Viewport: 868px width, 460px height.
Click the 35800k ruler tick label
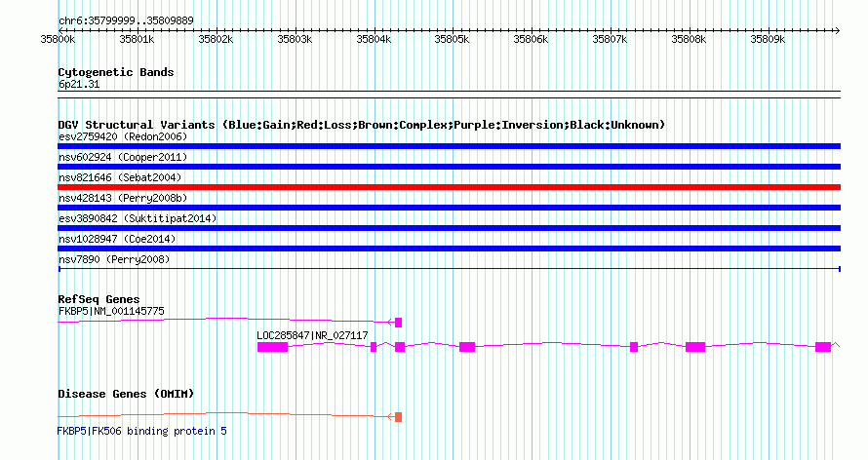58,40
